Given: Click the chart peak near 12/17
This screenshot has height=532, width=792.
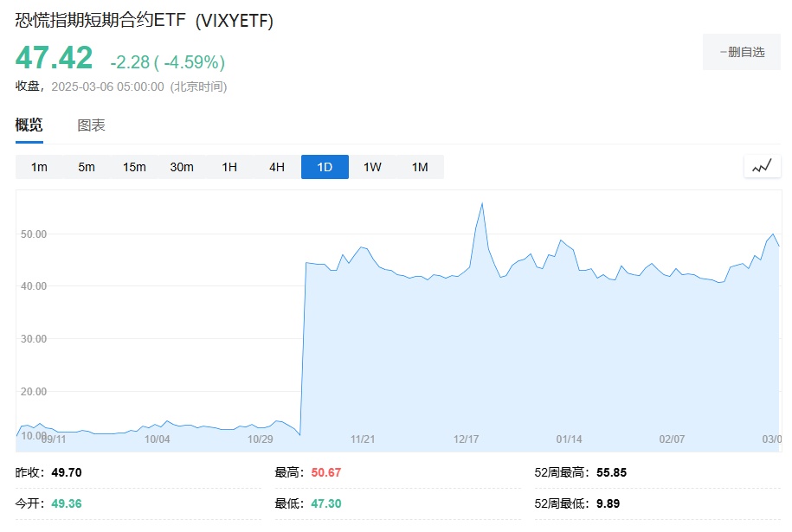Looking at the screenshot, I should (482, 203).
